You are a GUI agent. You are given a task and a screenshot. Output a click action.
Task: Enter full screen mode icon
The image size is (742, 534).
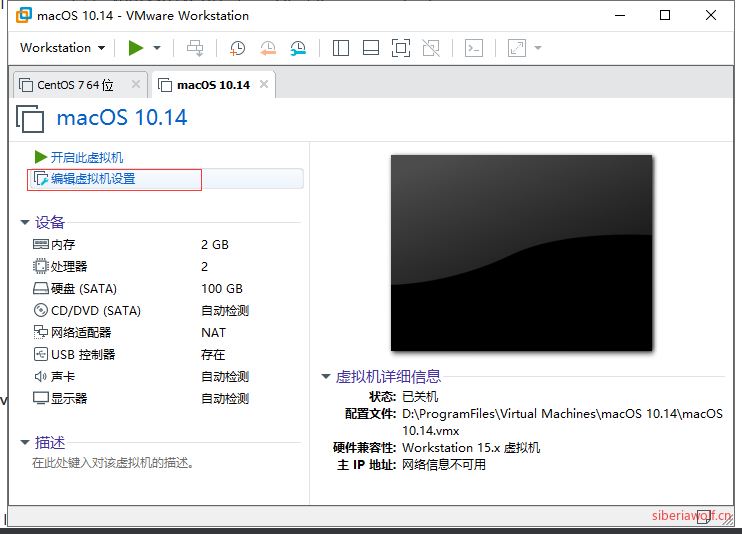(401, 48)
